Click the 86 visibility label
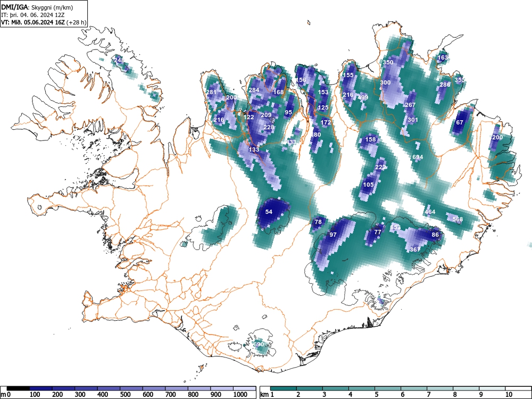The height and width of the screenshot is (399, 532). (435, 235)
